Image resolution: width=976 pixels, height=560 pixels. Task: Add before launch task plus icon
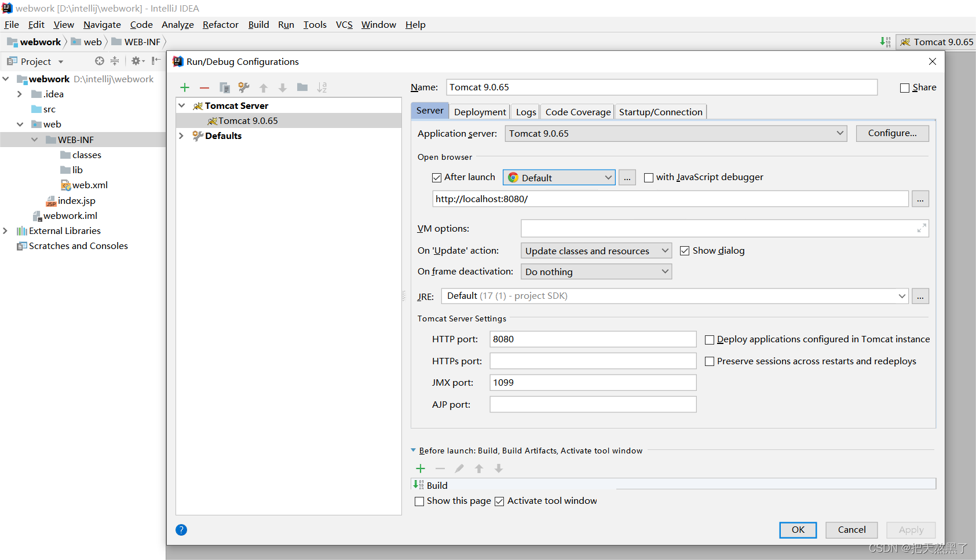pyautogui.click(x=421, y=469)
